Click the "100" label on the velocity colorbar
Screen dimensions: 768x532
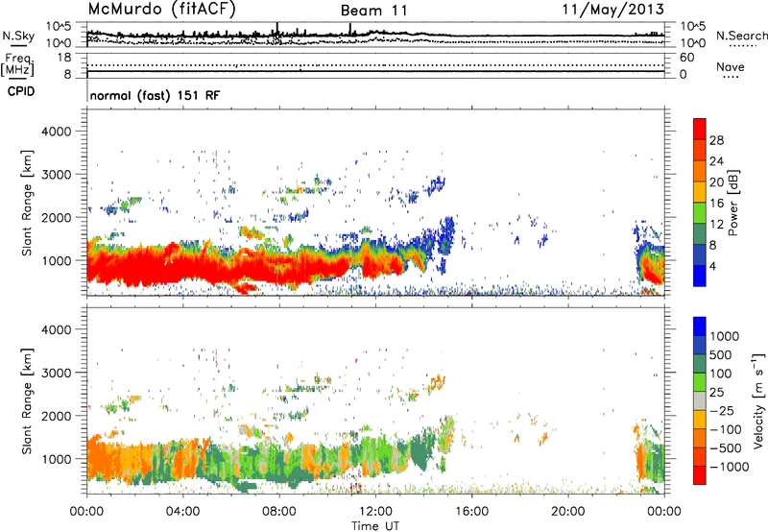pos(721,374)
